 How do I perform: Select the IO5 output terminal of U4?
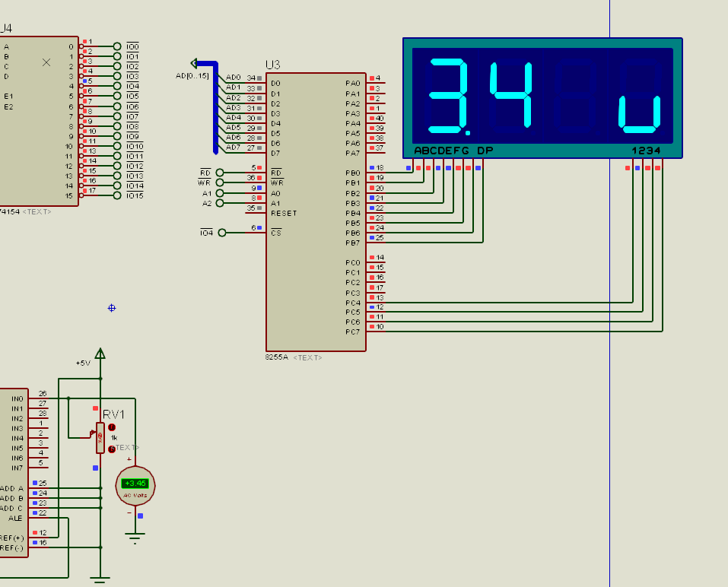point(117,96)
